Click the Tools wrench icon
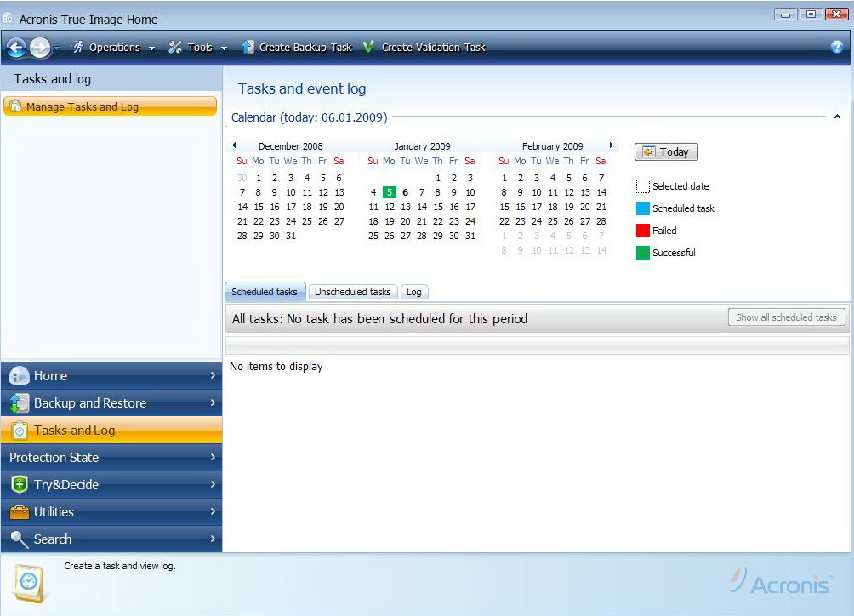Image resolution: width=854 pixels, height=616 pixels. (175, 48)
